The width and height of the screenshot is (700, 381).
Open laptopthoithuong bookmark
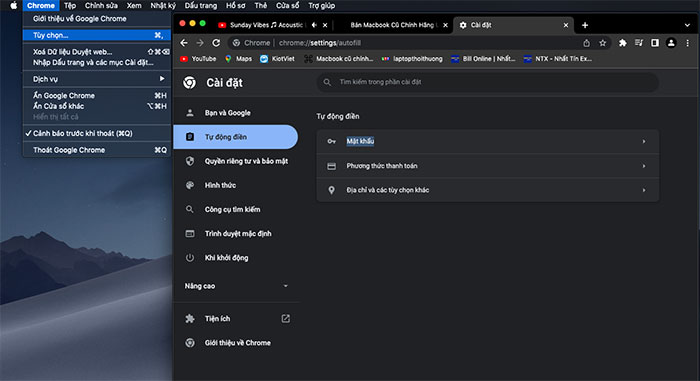point(412,59)
